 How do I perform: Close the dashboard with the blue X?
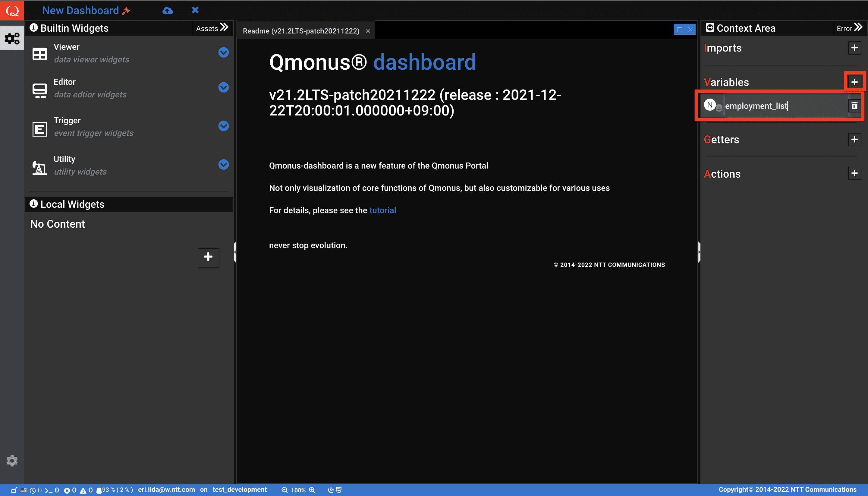pyautogui.click(x=195, y=10)
